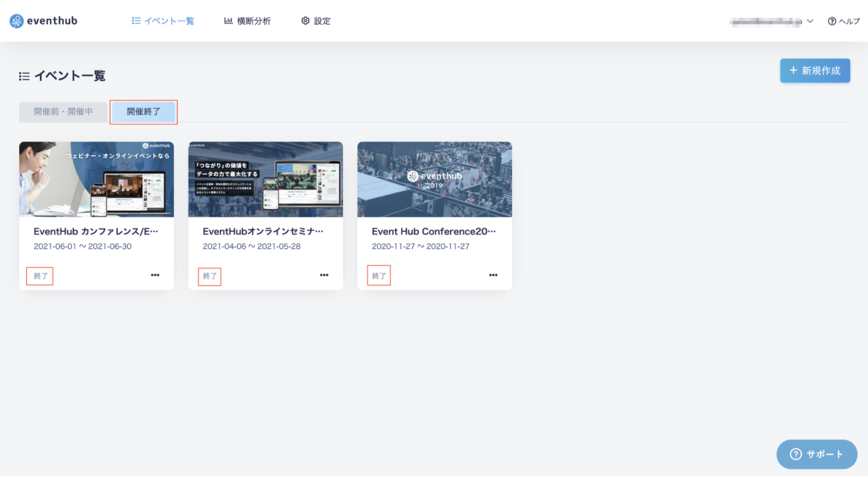Viewport: 868px width, 477px height.
Task: Click 終了 status on オンラインセミナー card
Action: pos(209,276)
